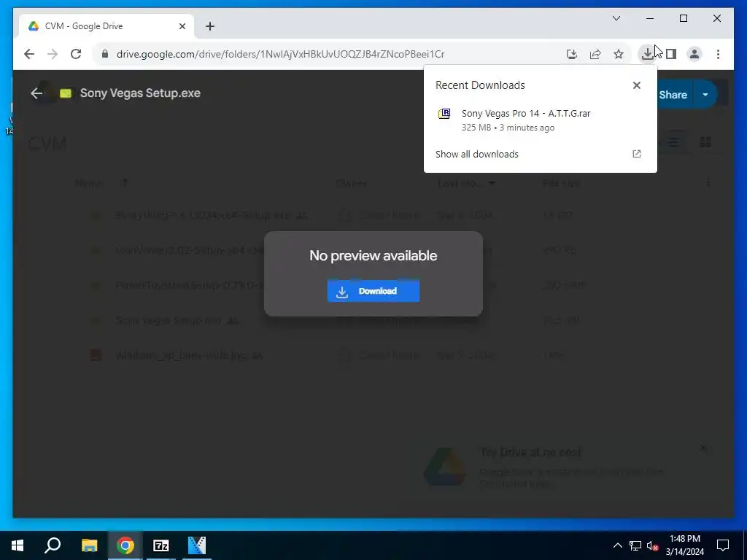The image size is (747, 560).
Task: Select the CVM - Google Drive tab
Action: [x=107, y=26]
